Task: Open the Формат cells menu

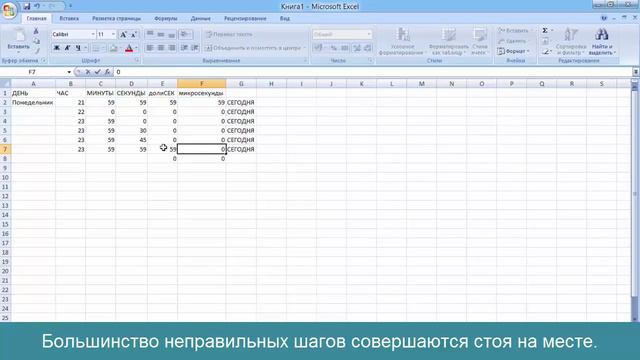Action: (x=513, y=51)
